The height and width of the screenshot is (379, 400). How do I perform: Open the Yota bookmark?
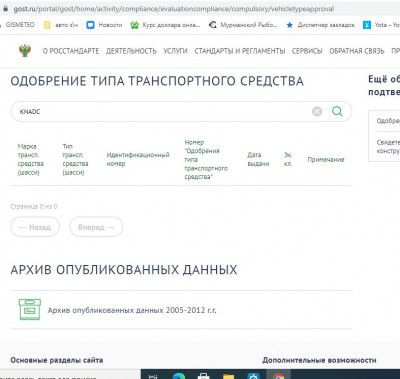[381, 25]
